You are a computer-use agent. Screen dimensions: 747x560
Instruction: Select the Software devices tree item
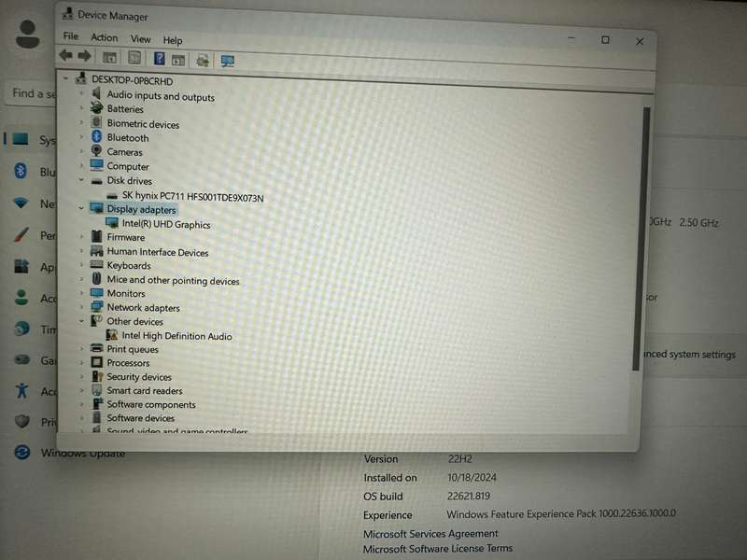[141, 417]
